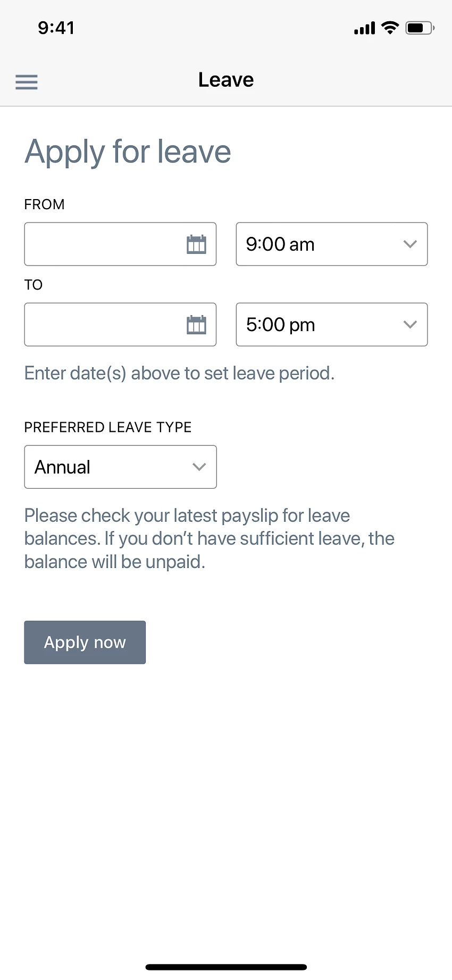The width and height of the screenshot is (452, 980).
Task: Click the Apply for leave heading
Action: (128, 152)
